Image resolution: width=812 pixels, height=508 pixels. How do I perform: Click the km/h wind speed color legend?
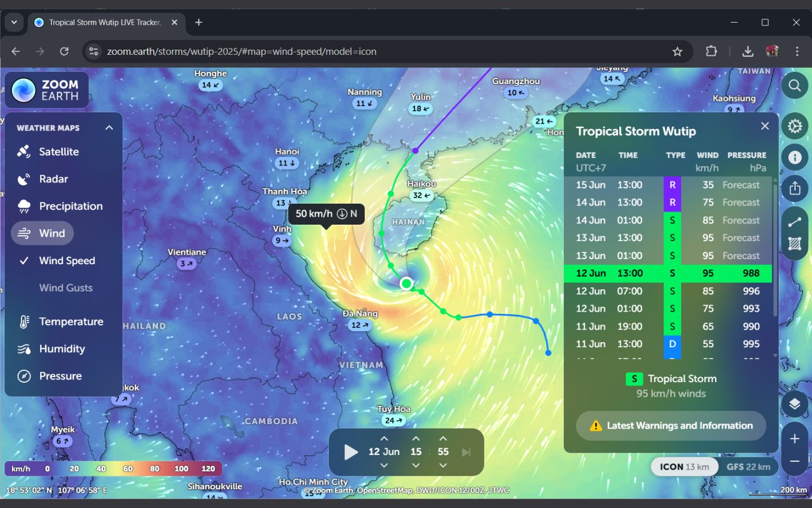pyautogui.click(x=113, y=468)
